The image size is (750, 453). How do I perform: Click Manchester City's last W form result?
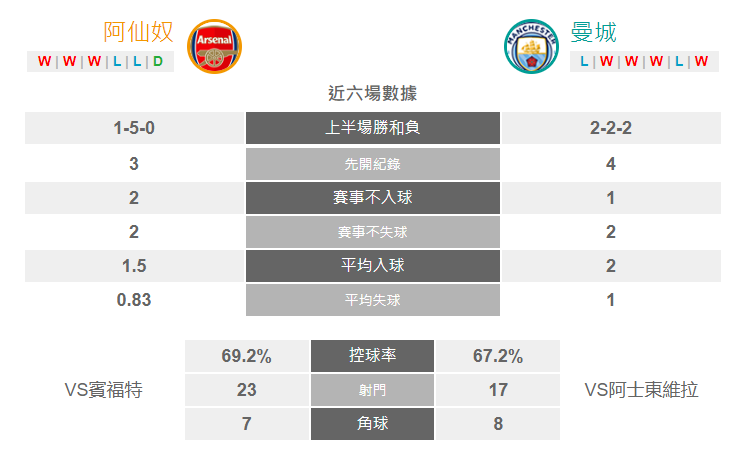[701, 61]
